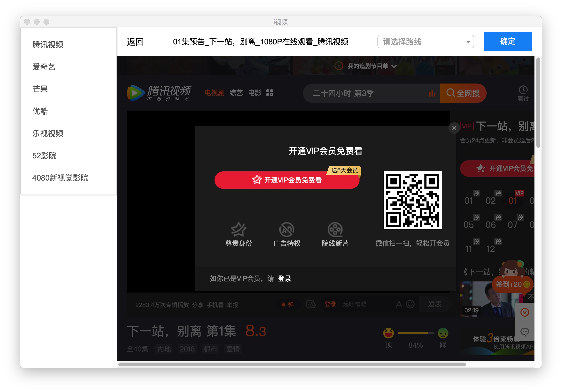Open danmaku settings gear icon
562x392 pixels.
tap(311, 304)
